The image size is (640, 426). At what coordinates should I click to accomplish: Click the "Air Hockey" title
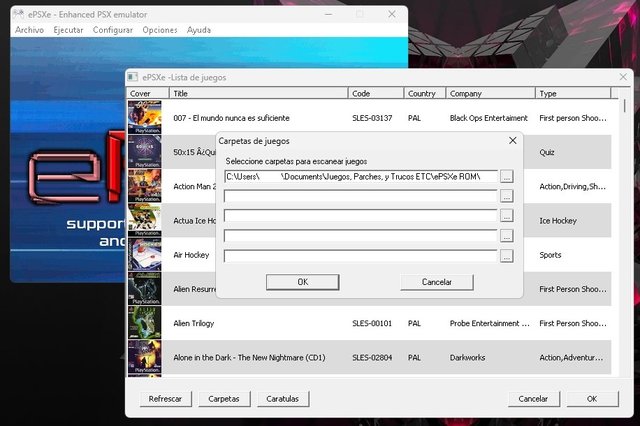click(191, 255)
